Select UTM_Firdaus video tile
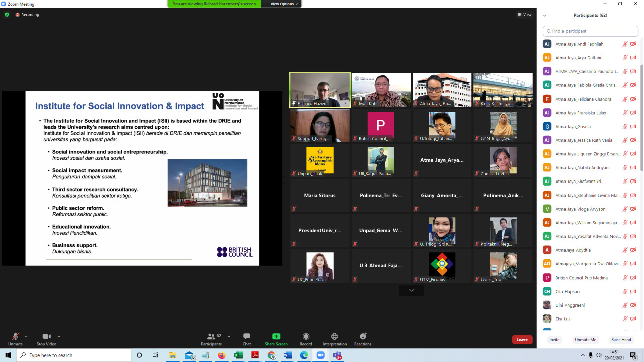 [x=442, y=266]
